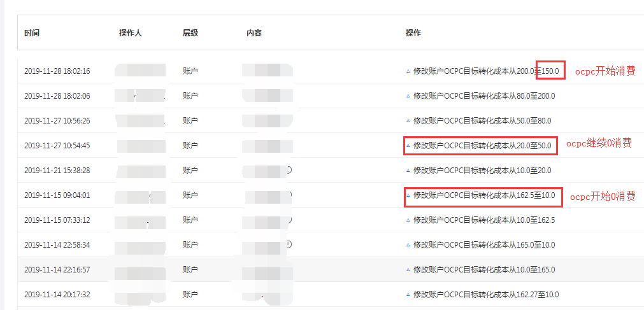Select 账户 level in the 2019-11-14 22:16:57 row

coord(190,270)
